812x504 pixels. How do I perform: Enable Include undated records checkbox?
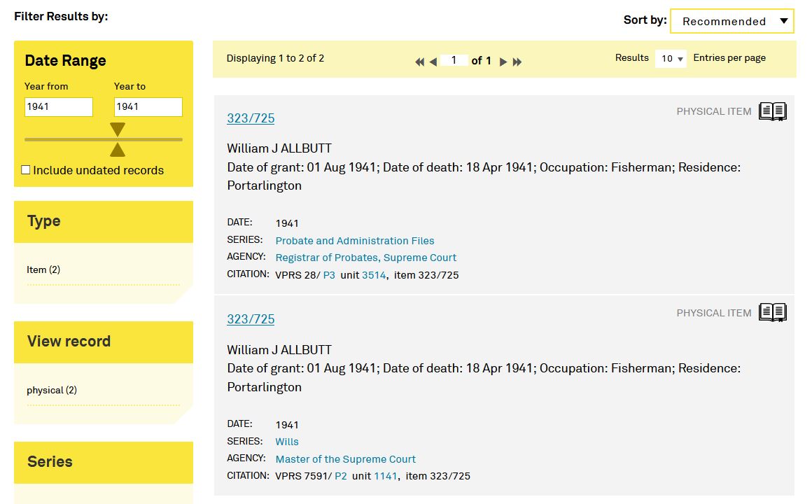(26, 170)
